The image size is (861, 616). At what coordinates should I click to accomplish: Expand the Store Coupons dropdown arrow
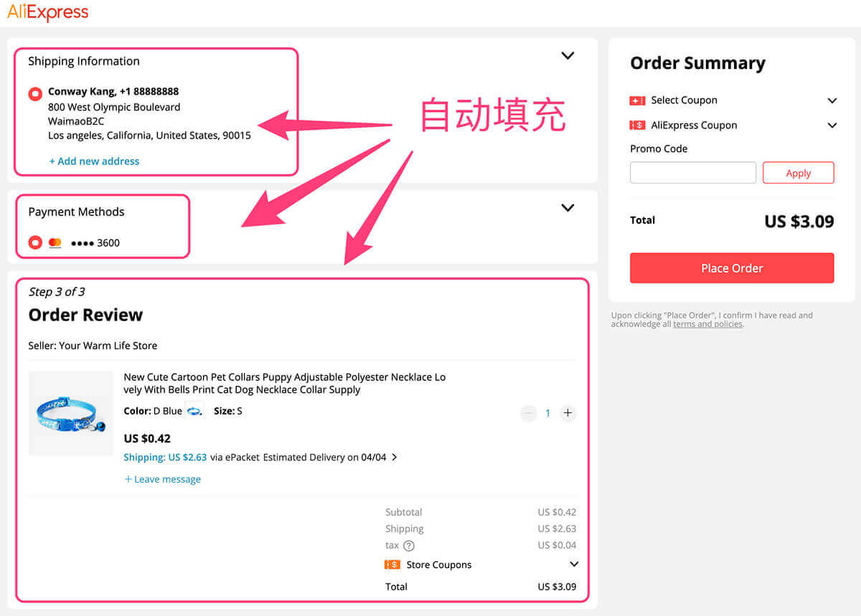[574, 564]
